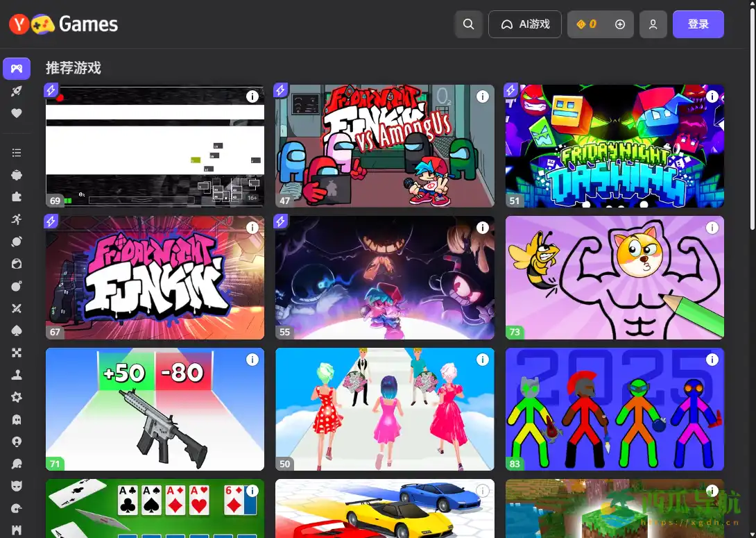Screen dimensions: 756x538
Task: Select the gamepad icon in sidebar
Action: tap(17, 69)
